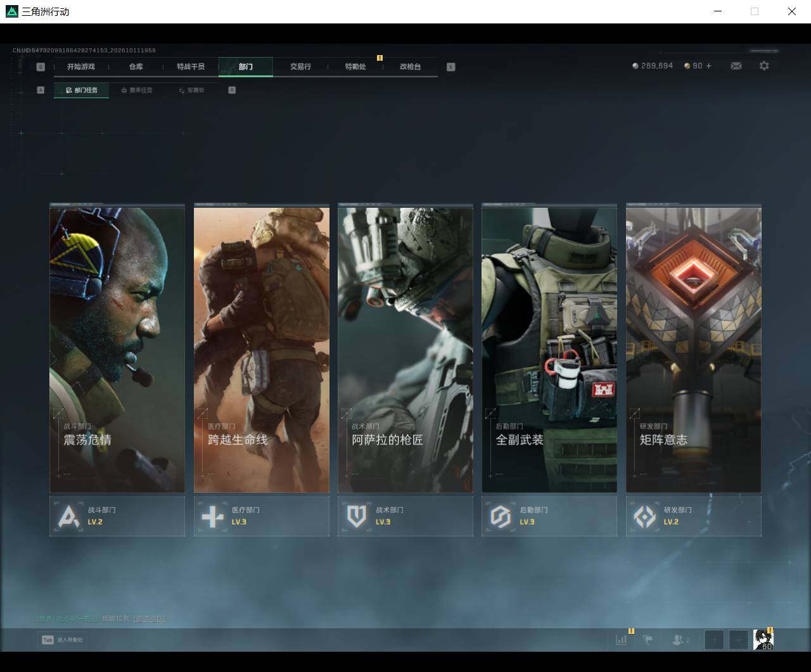This screenshot has height=672, width=811.
Task: Open the 跨越生命线 mission card
Action: pyautogui.click(x=262, y=348)
